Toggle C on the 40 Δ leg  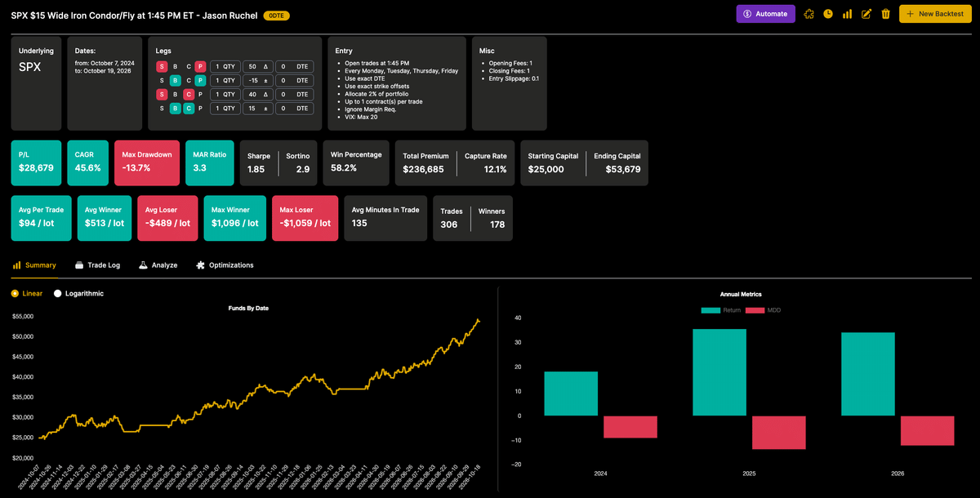[x=188, y=95]
